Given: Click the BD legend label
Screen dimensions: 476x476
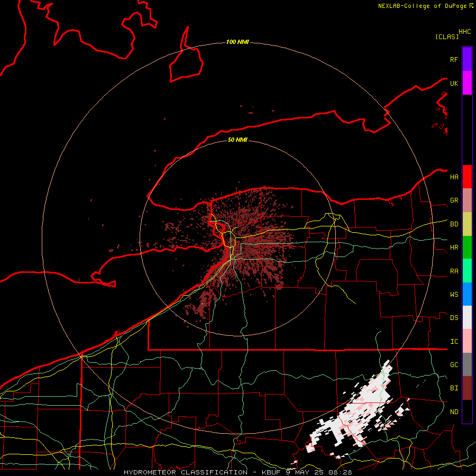Looking at the screenshot, I should point(454,224).
